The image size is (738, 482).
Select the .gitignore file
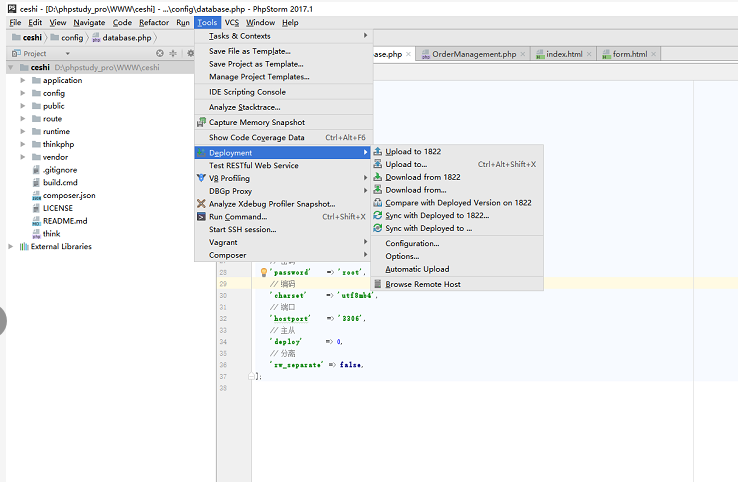(x=55, y=170)
